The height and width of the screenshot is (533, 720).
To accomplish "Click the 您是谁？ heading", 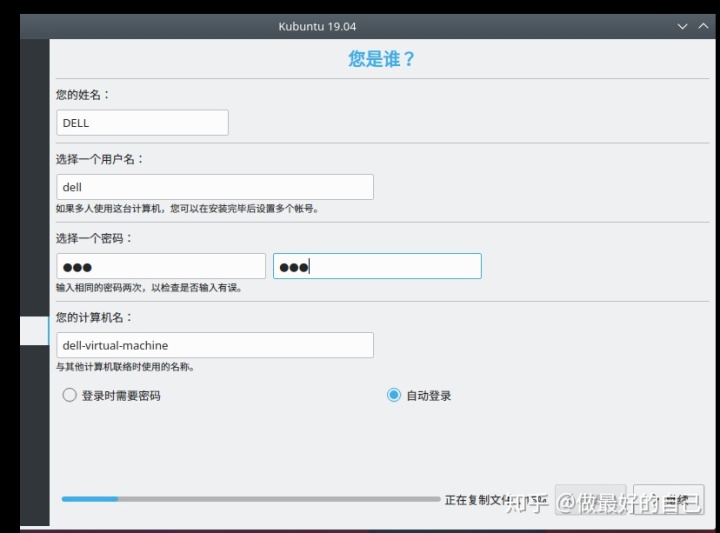I will point(381,59).
